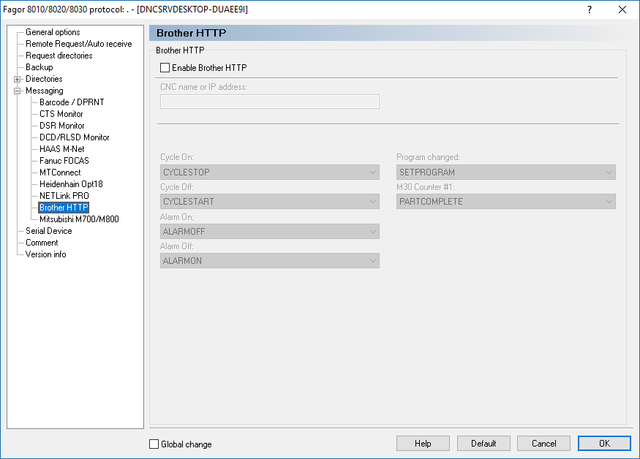Click the question mark help icon

pyautogui.click(x=589, y=9)
